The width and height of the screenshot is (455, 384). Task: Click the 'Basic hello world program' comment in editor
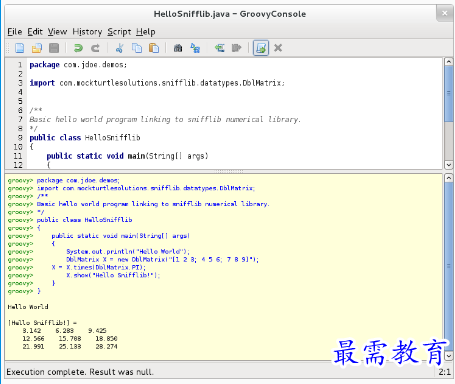click(x=165, y=119)
